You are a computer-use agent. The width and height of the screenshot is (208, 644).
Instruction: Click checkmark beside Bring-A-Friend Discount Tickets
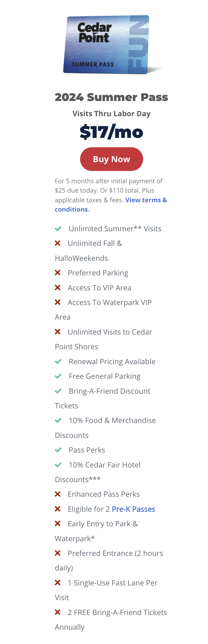coord(58,391)
